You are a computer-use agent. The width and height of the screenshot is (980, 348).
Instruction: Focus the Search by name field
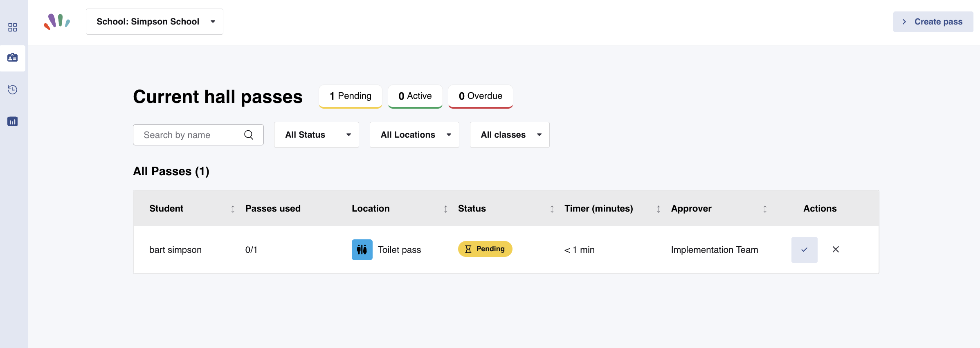198,135
